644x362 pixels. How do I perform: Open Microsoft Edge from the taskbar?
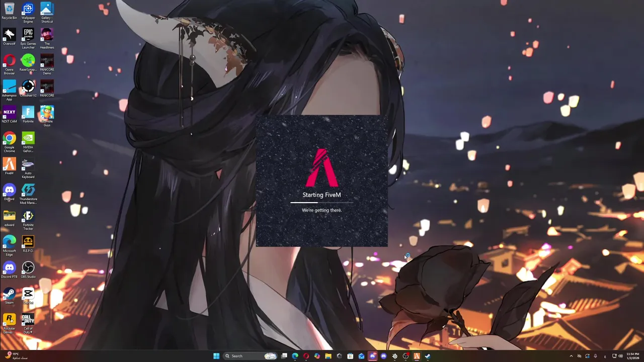click(295, 356)
